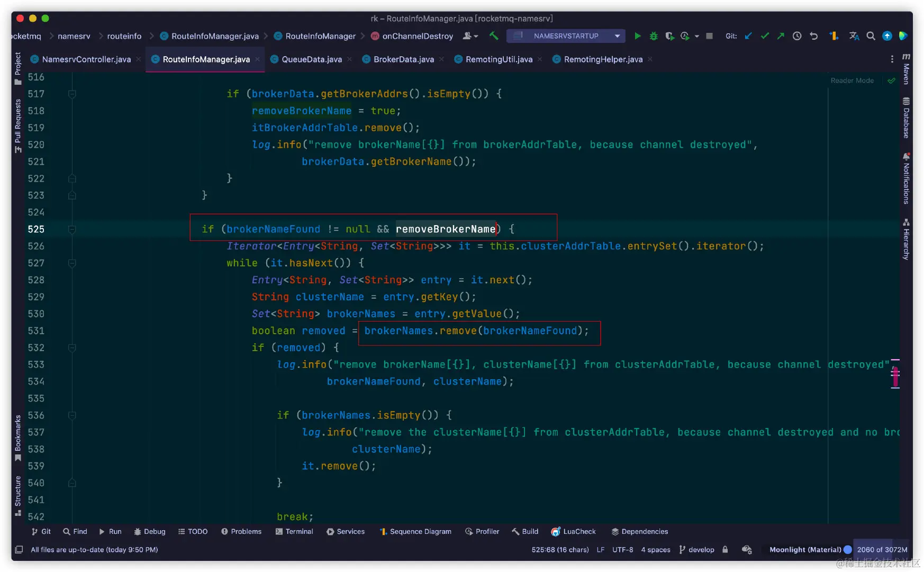
Task: Commit changes using the green checkmark
Action: point(765,36)
